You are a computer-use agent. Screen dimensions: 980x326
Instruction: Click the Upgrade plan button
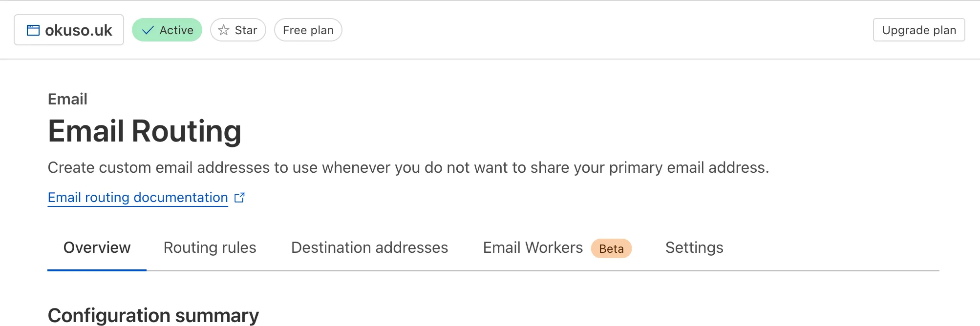point(918,30)
